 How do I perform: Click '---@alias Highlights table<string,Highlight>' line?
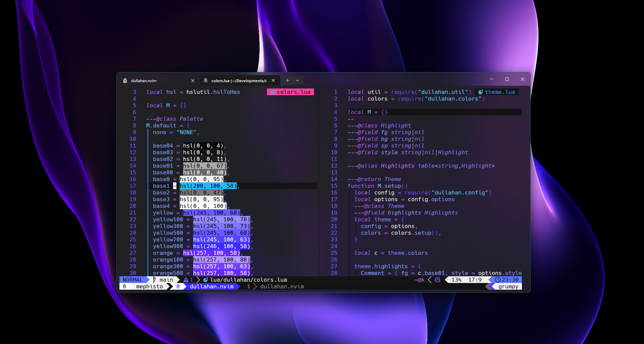pos(421,166)
